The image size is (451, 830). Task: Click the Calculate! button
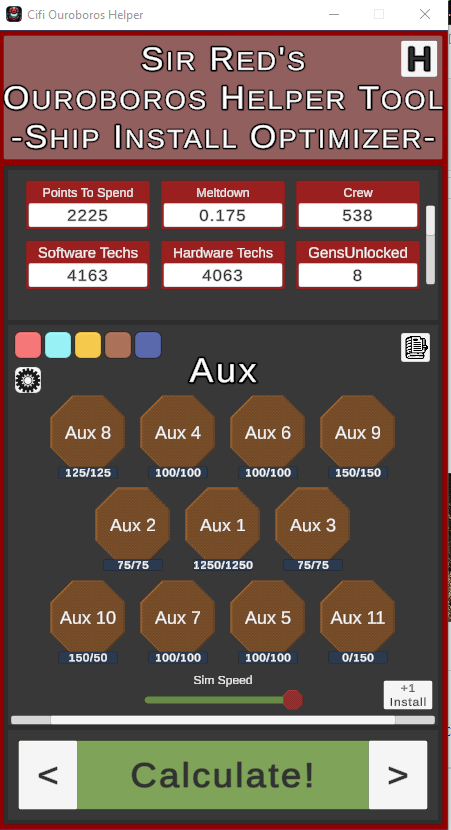coord(223,775)
